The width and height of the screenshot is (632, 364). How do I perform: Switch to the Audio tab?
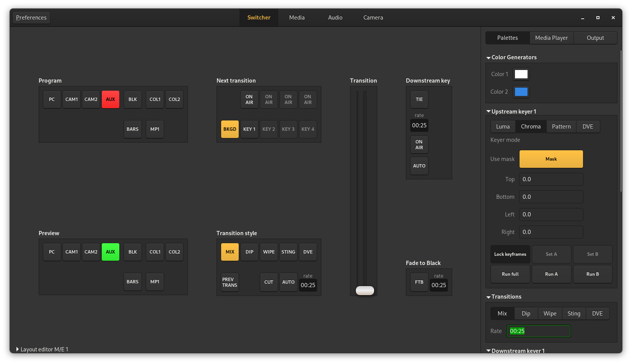[x=335, y=17]
